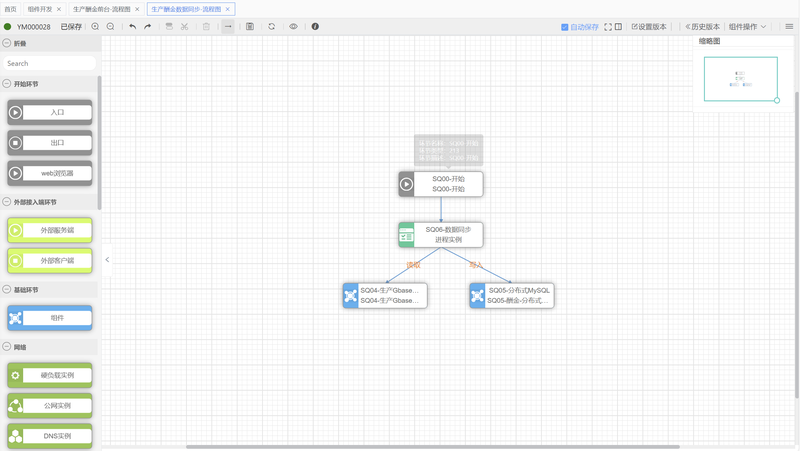This screenshot has width=800, height=451.
Task: Click the eye preview icon
Action: click(293, 27)
